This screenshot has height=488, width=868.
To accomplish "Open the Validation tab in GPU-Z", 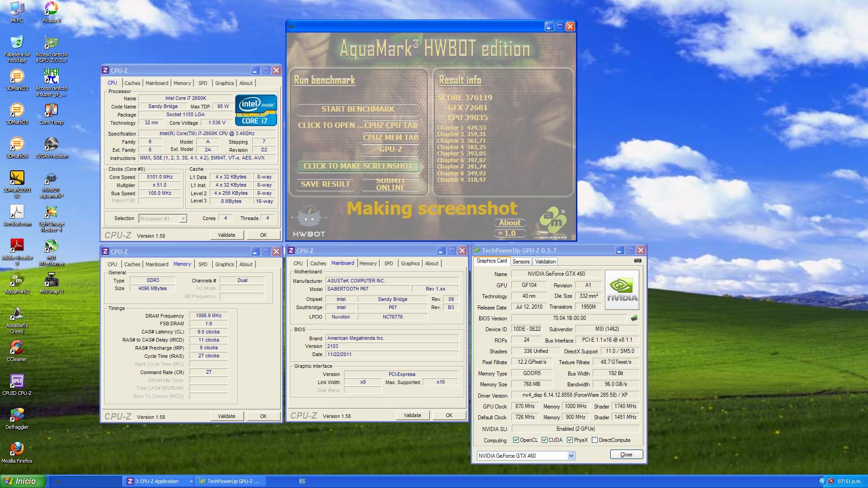I will click(545, 262).
